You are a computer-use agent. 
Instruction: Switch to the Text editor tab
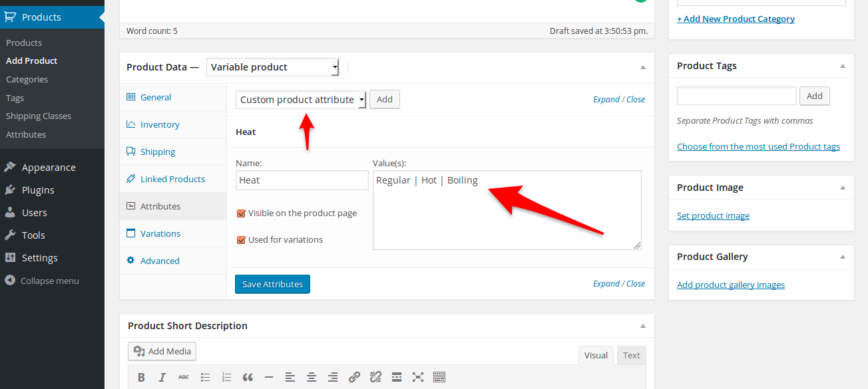(x=631, y=355)
